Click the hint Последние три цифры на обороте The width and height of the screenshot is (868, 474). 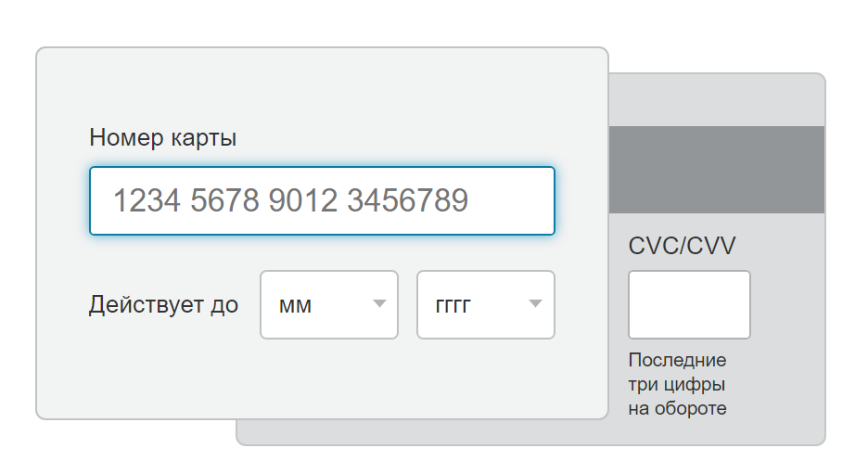(x=678, y=384)
